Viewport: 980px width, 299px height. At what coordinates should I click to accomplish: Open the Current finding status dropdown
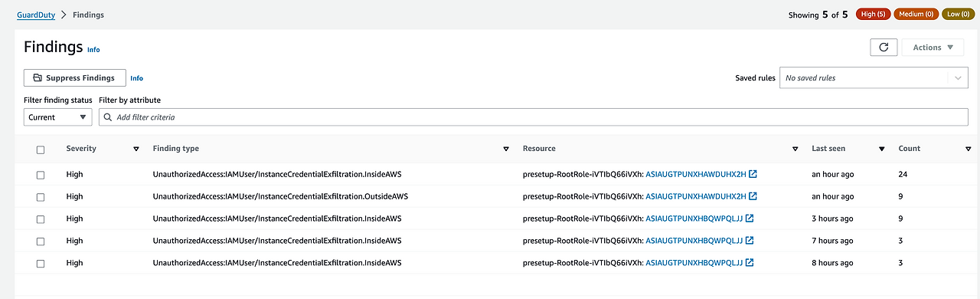click(x=58, y=117)
